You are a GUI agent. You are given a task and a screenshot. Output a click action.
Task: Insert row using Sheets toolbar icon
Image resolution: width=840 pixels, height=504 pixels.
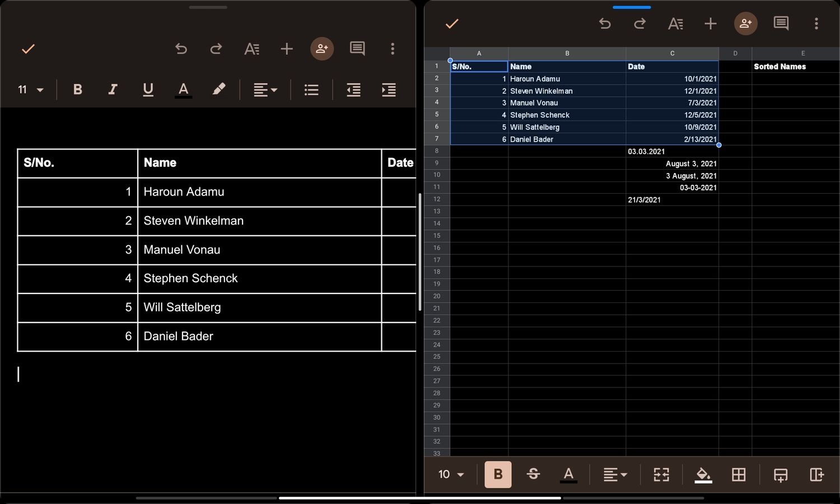click(781, 475)
